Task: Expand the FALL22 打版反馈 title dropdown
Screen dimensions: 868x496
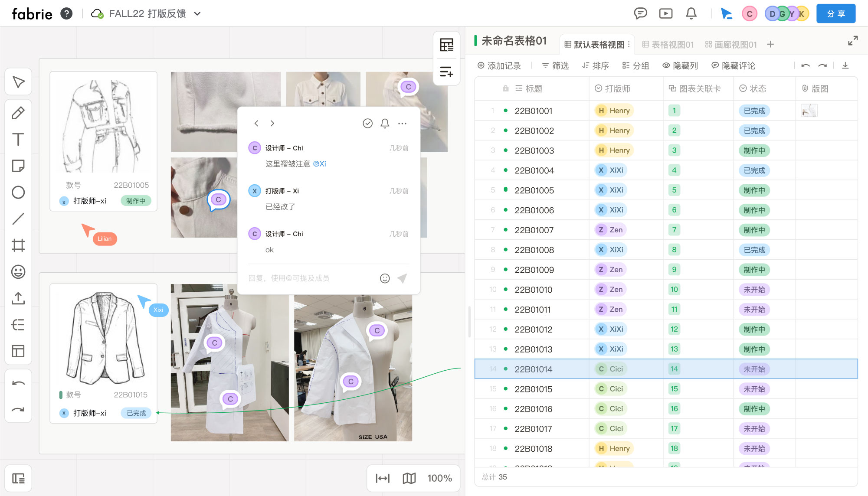Action: point(197,13)
